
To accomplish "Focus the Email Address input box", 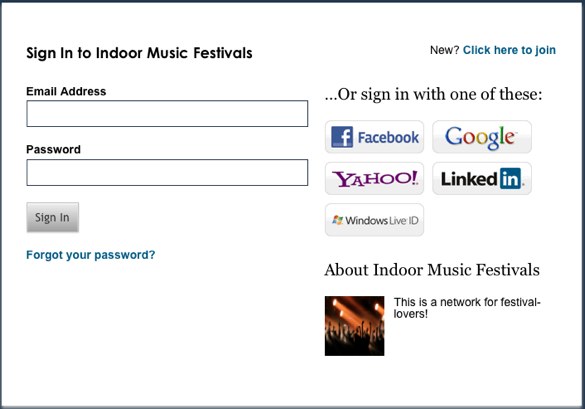I will tap(167, 113).
